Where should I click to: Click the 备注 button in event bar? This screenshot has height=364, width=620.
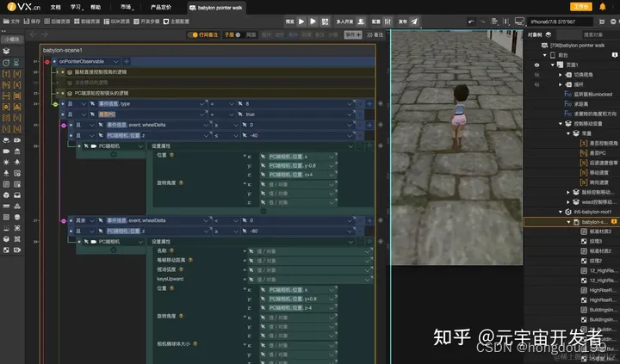[x=375, y=34]
